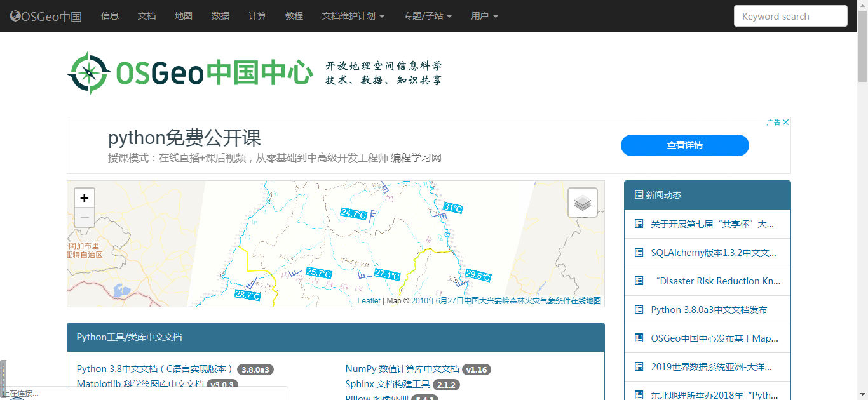This screenshot has width=868, height=400.
Task: Open news 关于开展第七届“共享杯”大...
Action: pos(712,223)
